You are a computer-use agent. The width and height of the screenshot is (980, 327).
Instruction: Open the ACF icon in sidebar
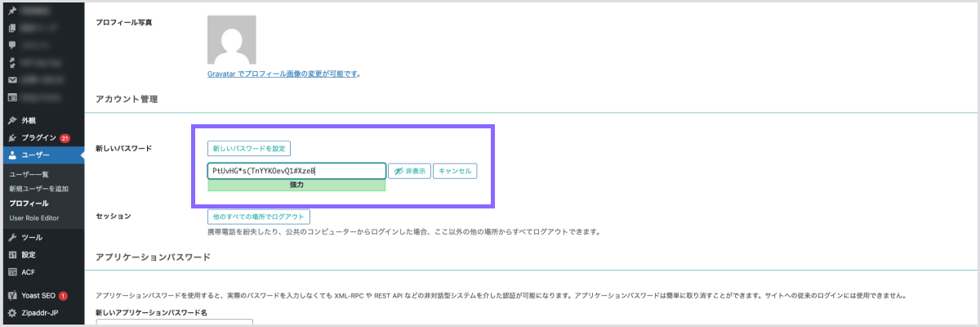[13, 271]
